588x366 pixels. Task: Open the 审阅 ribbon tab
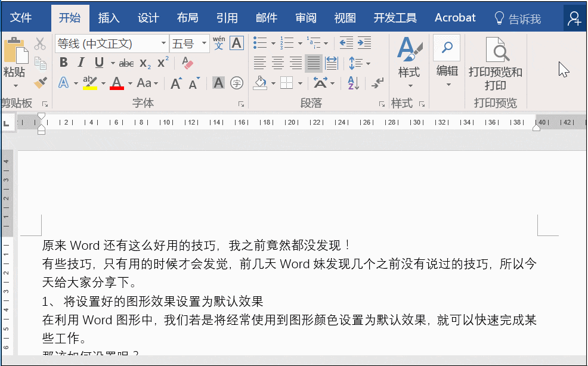click(305, 18)
